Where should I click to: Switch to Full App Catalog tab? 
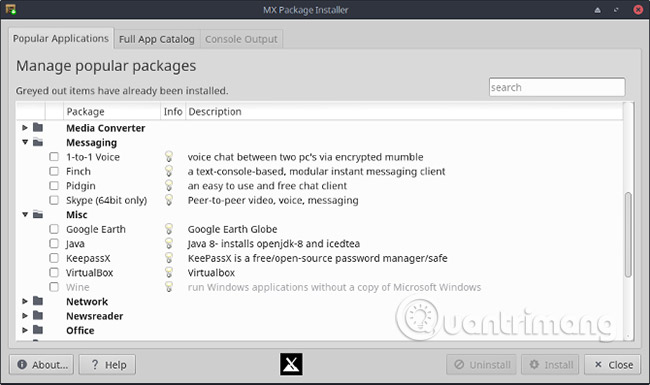157,39
